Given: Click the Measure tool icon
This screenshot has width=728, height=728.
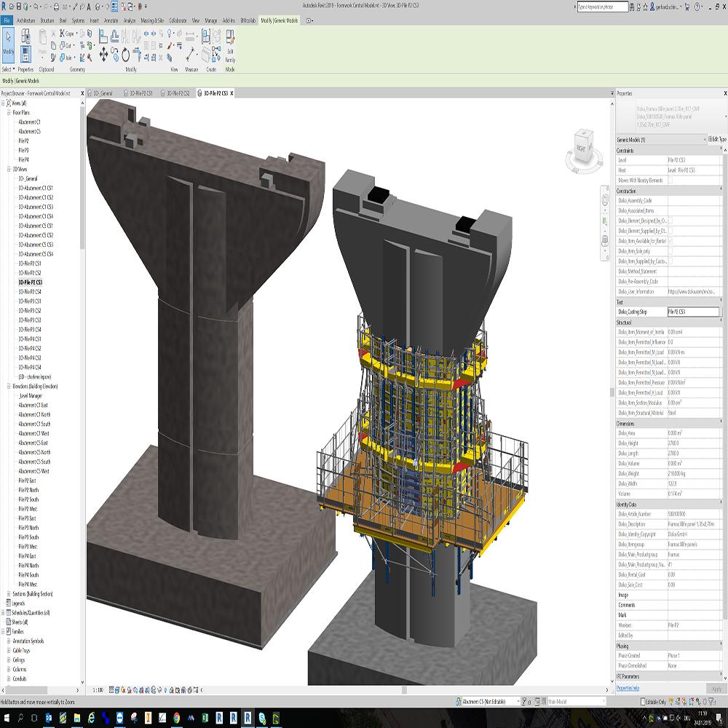Looking at the screenshot, I should click(191, 55).
